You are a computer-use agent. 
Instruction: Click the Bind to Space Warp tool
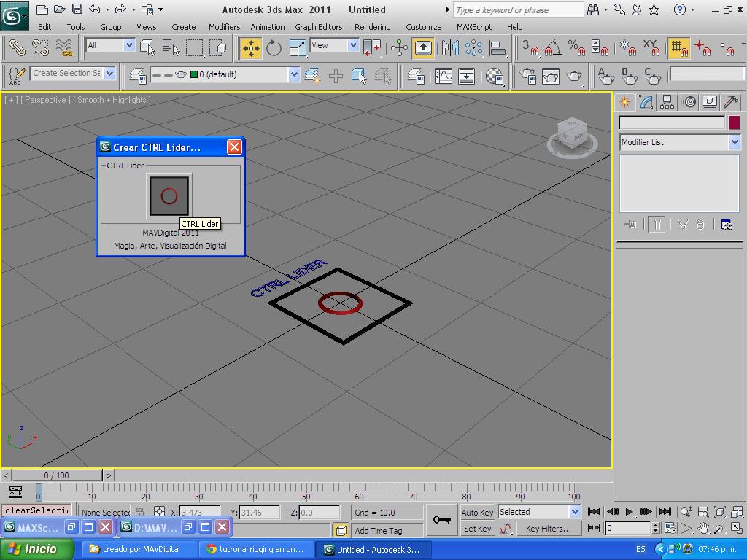64,47
